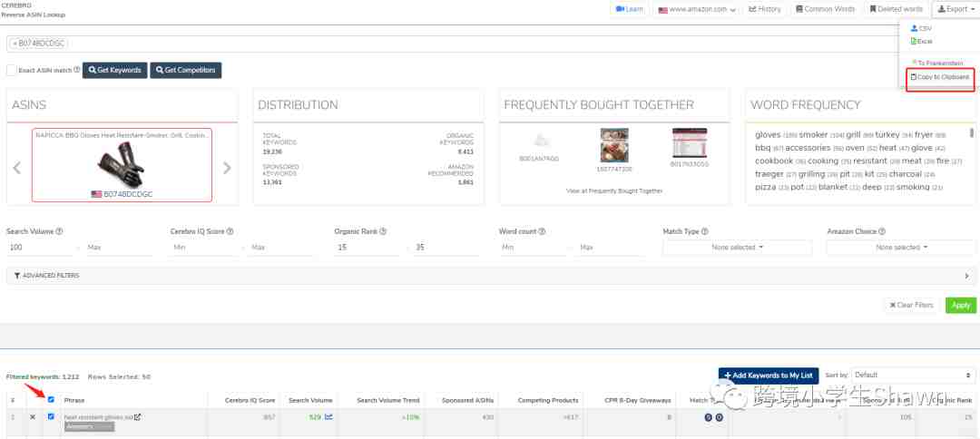Open external link icon beside heat resistant gloves
The image size is (980, 439).
(x=138, y=416)
